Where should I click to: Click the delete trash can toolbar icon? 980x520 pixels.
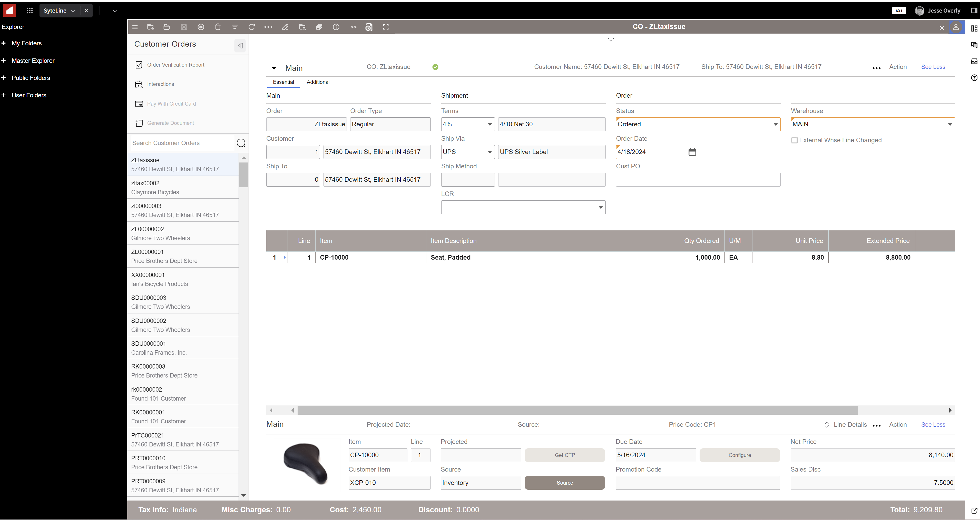tap(218, 27)
